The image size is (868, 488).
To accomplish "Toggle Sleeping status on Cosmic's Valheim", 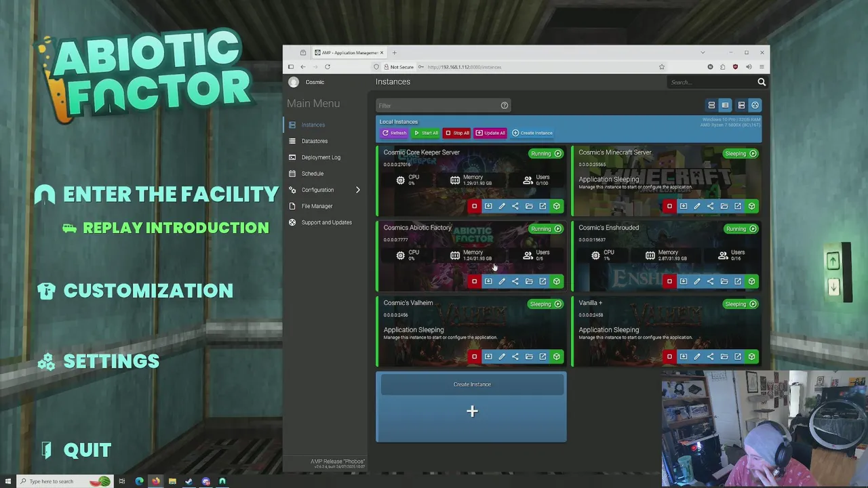I will pyautogui.click(x=547, y=304).
